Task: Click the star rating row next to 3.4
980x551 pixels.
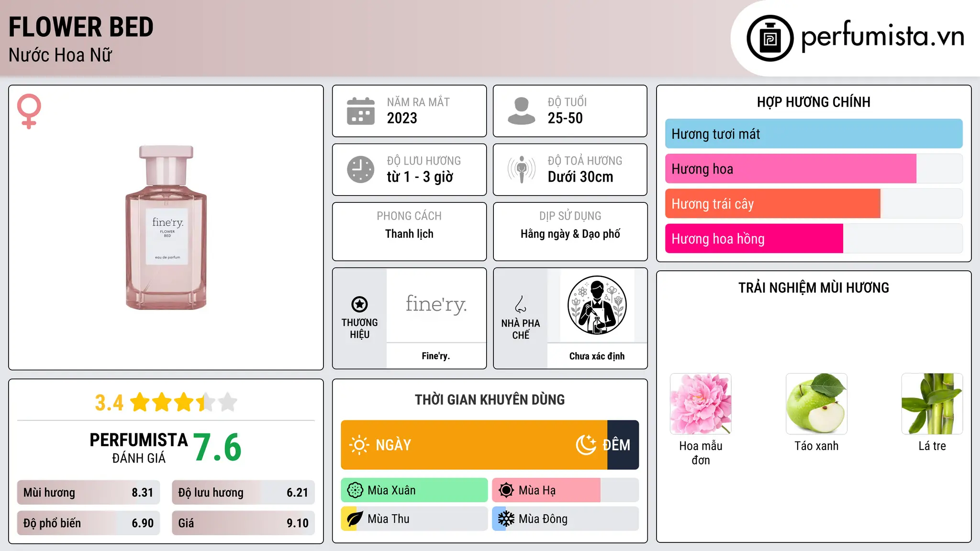Action: click(183, 402)
